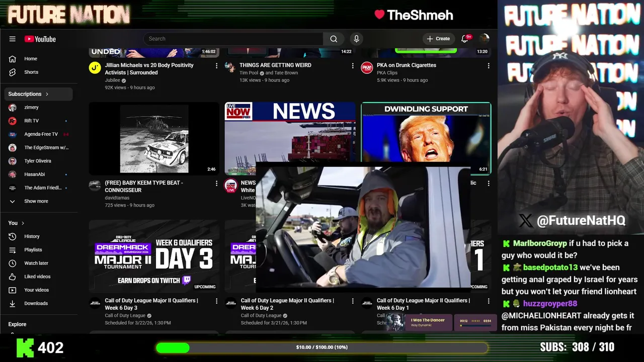Open the DWINDLING SUPPORT Trump thumbnail
Viewport: 644px width, 362px height.
click(x=426, y=133)
